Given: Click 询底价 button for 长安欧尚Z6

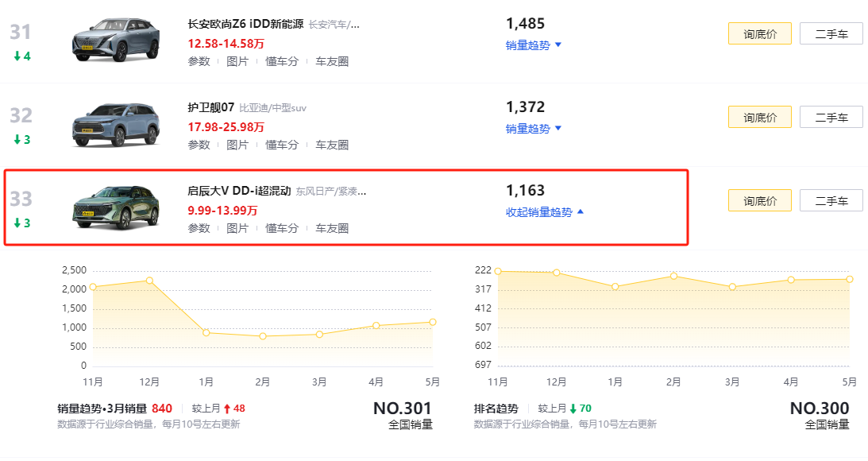Looking at the screenshot, I should coord(759,34).
